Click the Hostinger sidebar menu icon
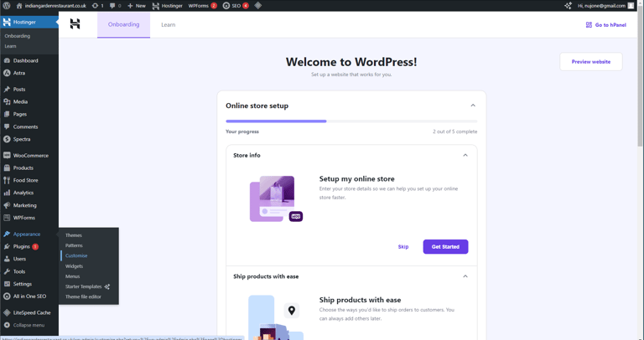644x340 pixels. click(x=7, y=22)
